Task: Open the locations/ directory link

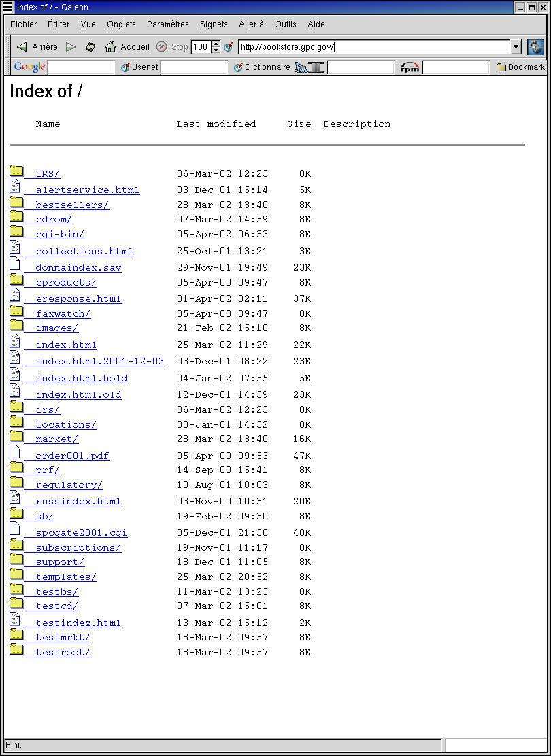Action: [66, 425]
